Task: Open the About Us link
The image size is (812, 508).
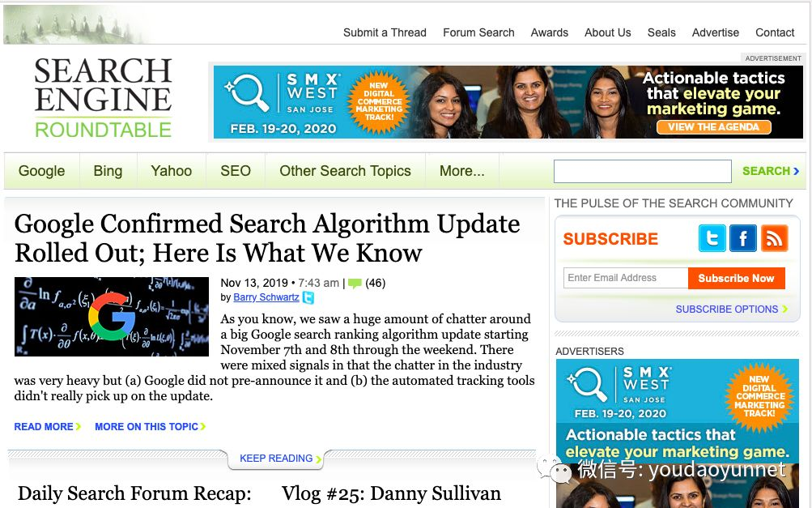Action: (608, 32)
